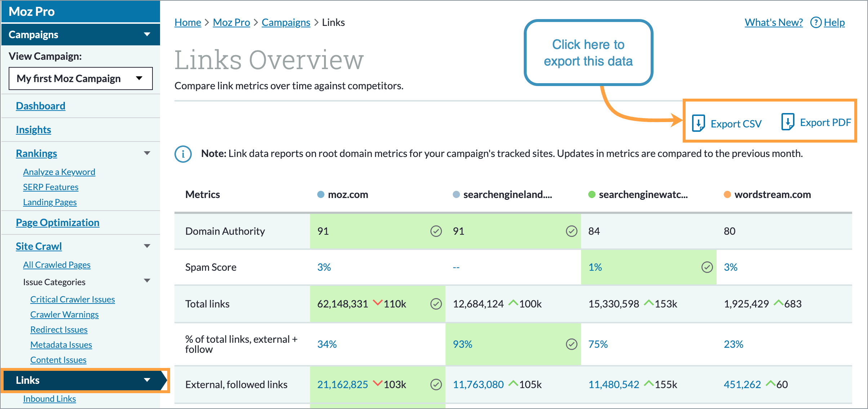Click the checkmark badge beside moz.com Domain Authority

436,231
